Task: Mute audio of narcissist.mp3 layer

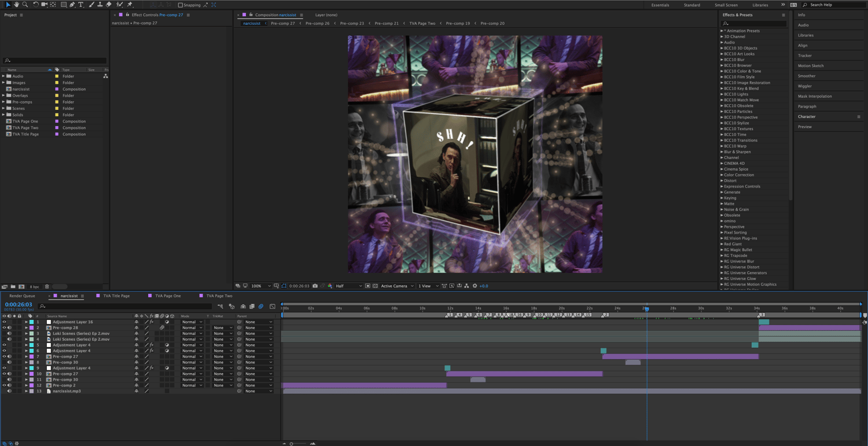Action: (x=9, y=391)
